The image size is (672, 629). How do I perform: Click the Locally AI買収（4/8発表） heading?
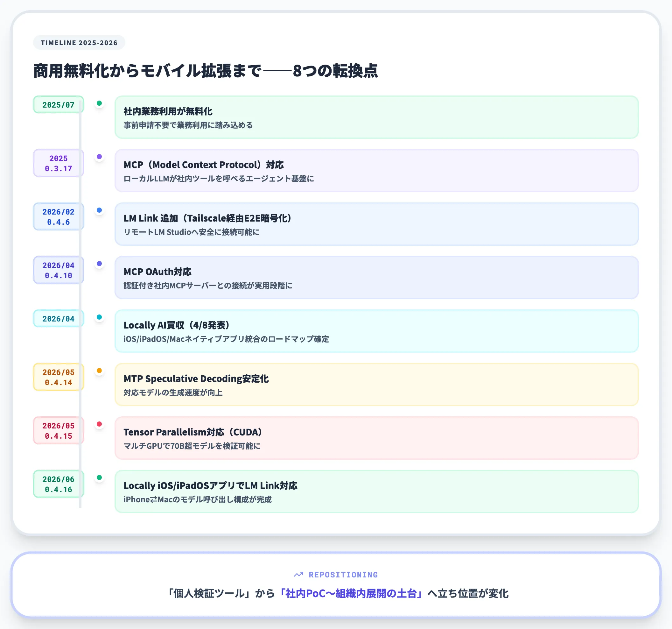click(177, 325)
